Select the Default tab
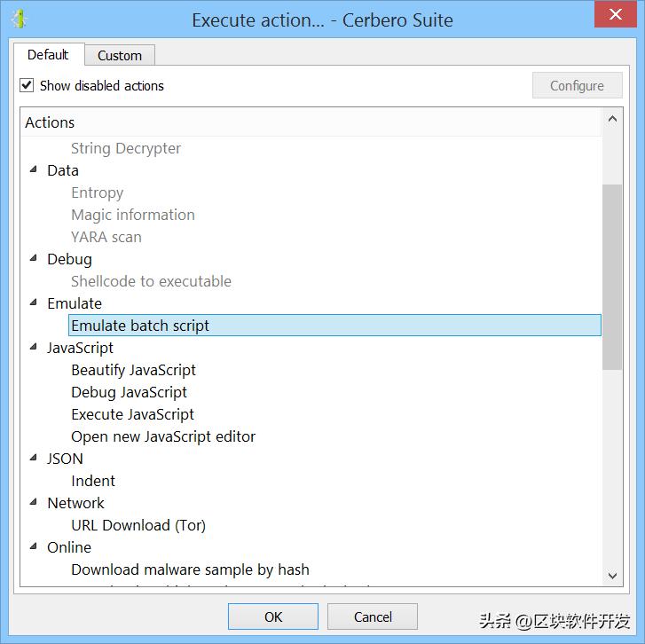645x644 pixels. [x=48, y=55]
